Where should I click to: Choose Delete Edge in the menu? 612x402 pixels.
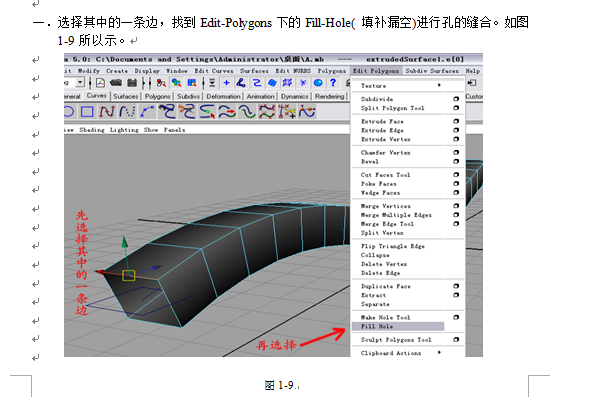(380, 273)
